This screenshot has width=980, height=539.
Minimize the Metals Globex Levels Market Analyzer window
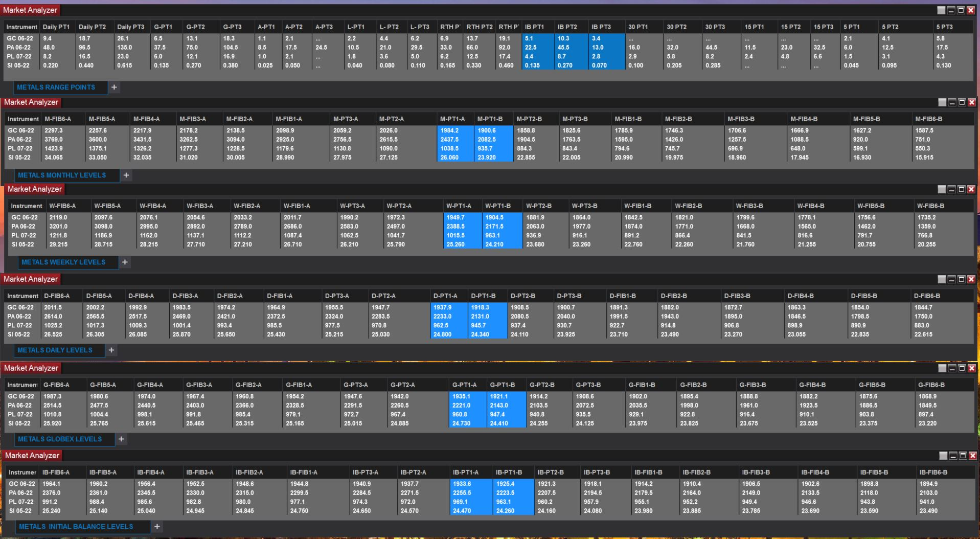[x=951, y=368]
